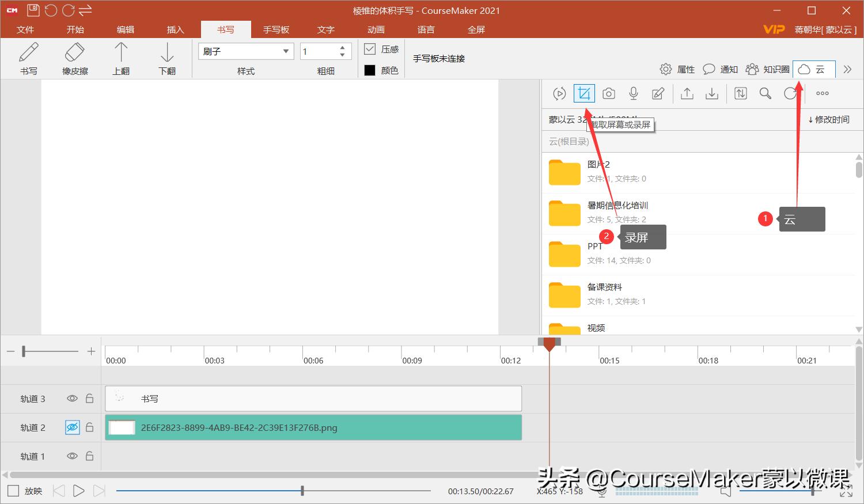Open the 刷子 brush style dropdown
Viewport: 864px width, 504px height.
(x=286, y=51)
